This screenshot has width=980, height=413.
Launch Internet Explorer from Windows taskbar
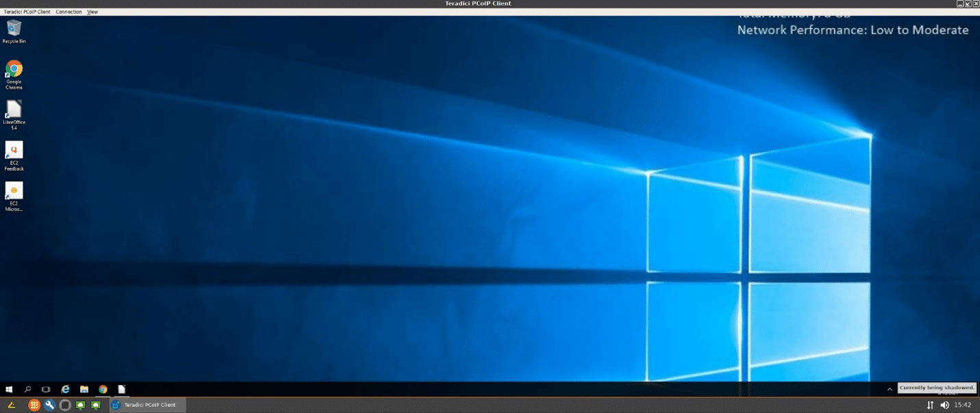(x=65, y=389)
